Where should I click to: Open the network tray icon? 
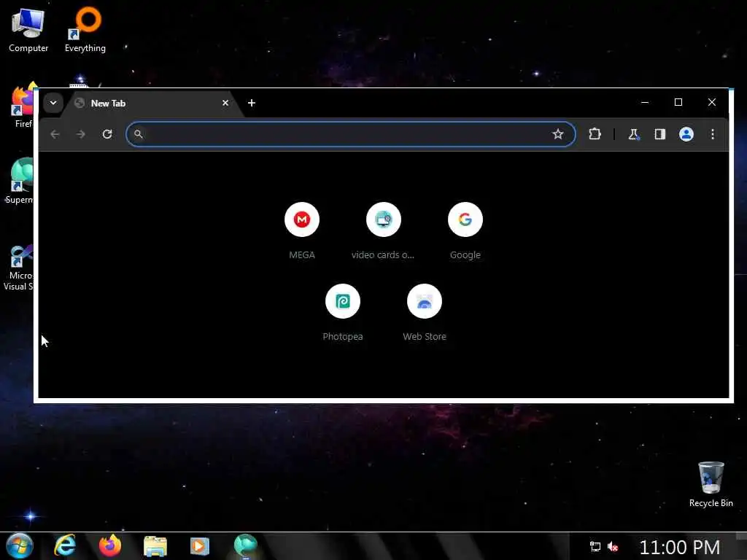coord(595,547)
